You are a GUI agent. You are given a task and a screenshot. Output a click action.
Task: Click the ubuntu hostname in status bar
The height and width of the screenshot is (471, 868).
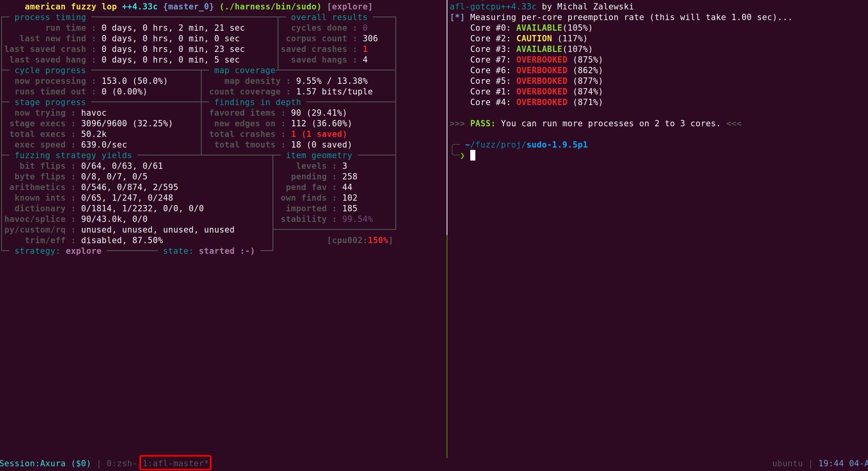(787, 463)
